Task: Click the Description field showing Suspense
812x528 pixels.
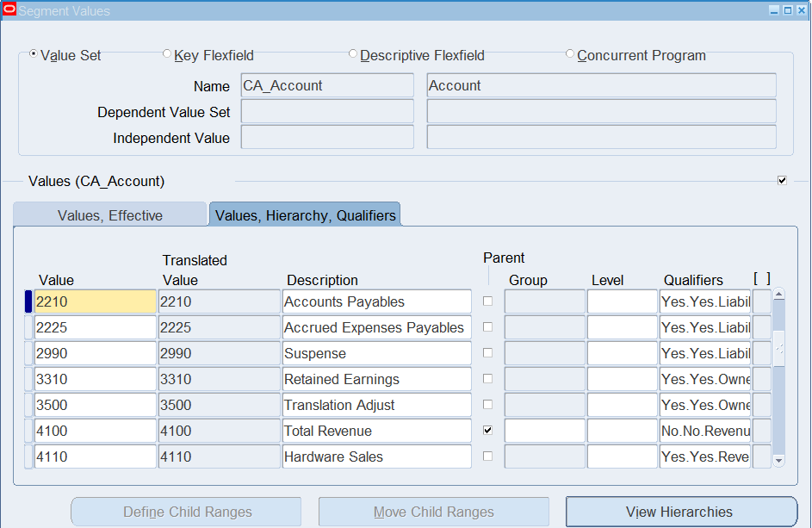Action: [x=377, y=353]
